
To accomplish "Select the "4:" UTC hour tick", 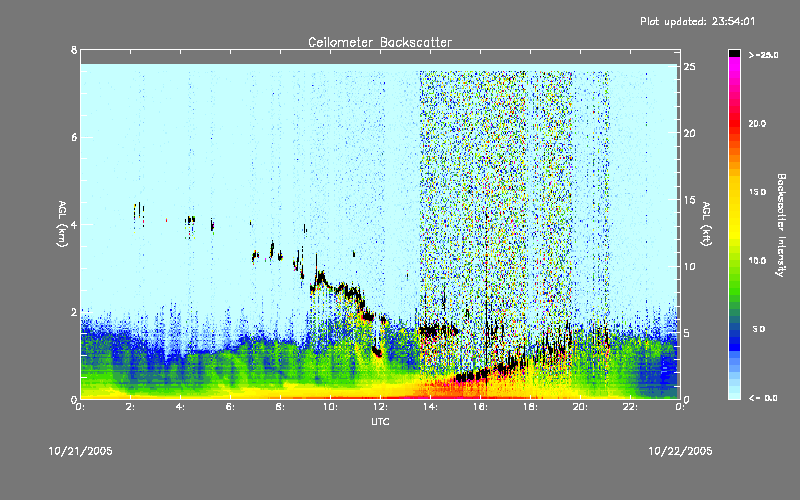I will 180,407.
